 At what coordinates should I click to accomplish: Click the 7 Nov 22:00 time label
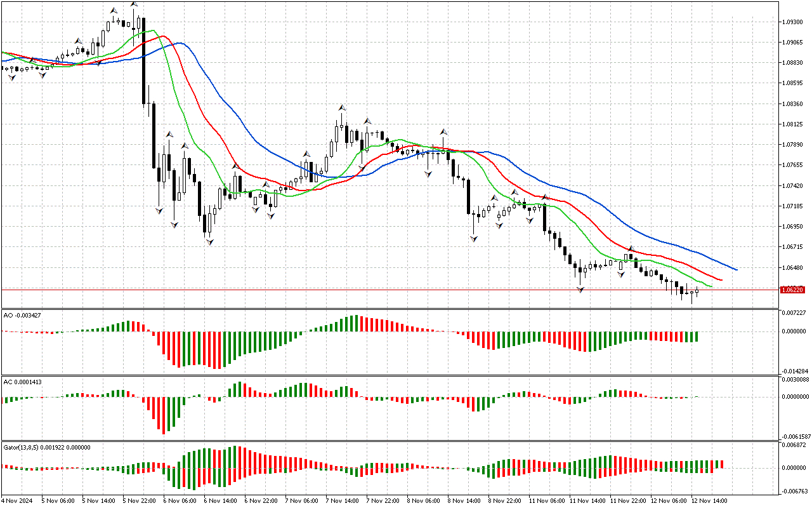point(383,501)
